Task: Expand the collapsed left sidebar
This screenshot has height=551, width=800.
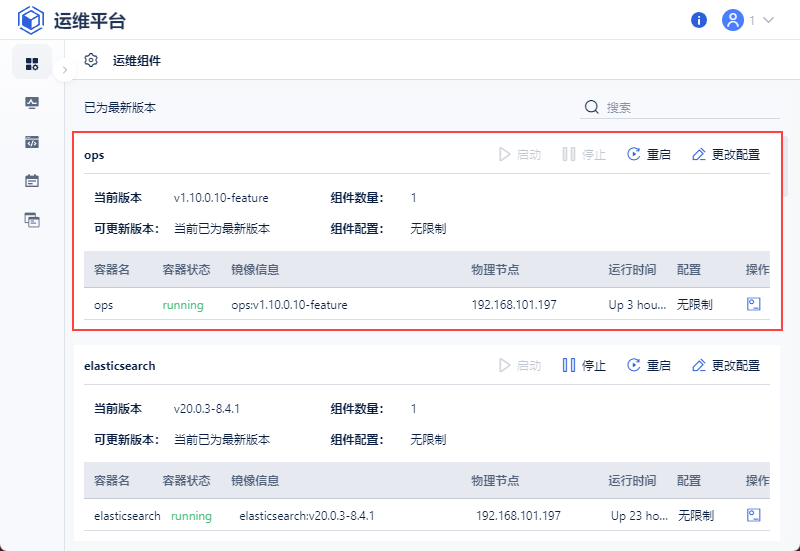Action: [x=64, y=70]
